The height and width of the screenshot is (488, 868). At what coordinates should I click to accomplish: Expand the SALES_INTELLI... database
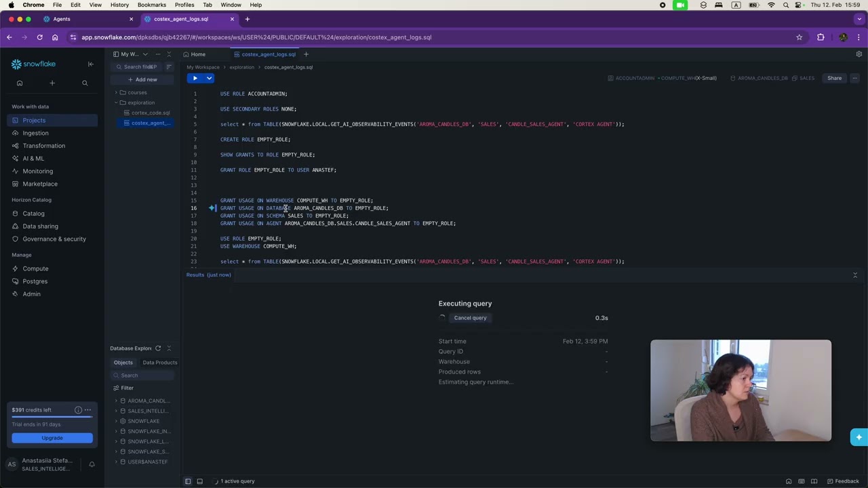pyautogui.click(x=116, y=411)
